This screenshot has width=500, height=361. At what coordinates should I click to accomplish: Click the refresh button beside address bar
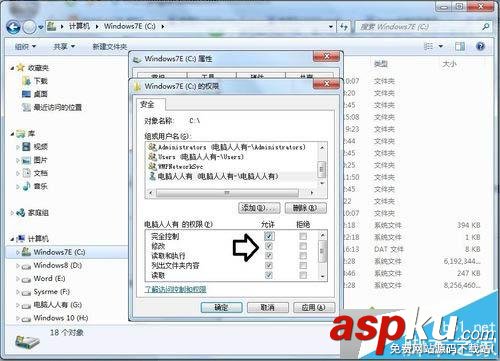[344, 26]
